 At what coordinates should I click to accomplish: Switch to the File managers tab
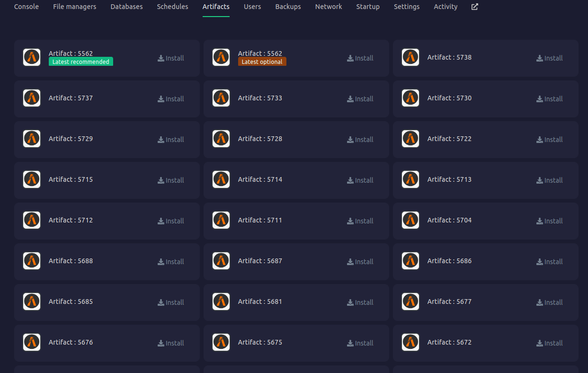click(x=75, y=7)
